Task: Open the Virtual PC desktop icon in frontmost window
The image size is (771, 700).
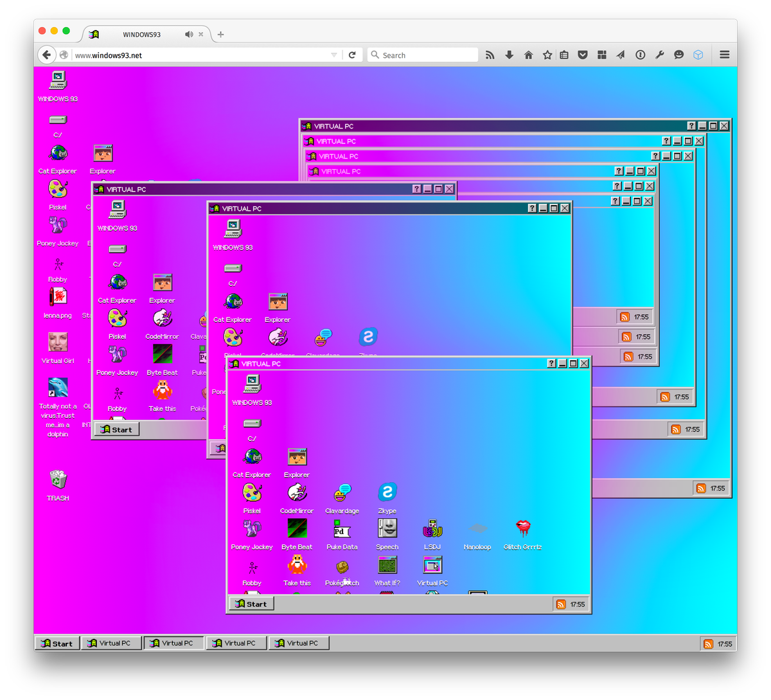Action: pyautogui.click(x=432, y=565)
